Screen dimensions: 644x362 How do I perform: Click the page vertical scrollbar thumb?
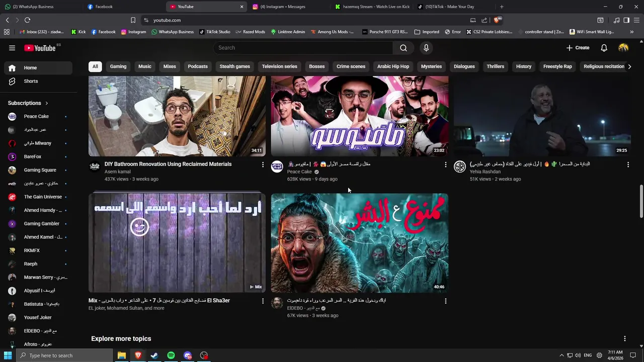pos(641,201)
